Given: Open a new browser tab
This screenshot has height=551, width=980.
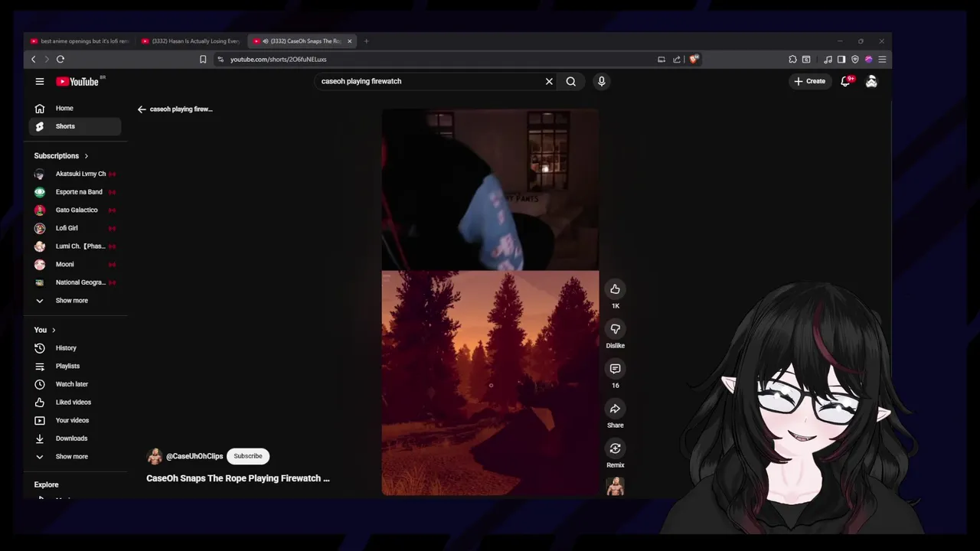Looking at the screenshot, I should point(366,41).
